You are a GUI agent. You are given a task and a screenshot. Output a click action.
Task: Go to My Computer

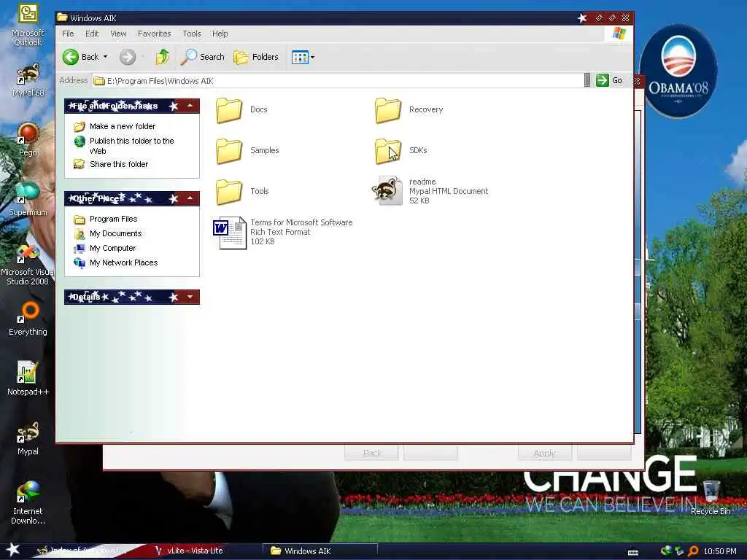click(112, 248)
